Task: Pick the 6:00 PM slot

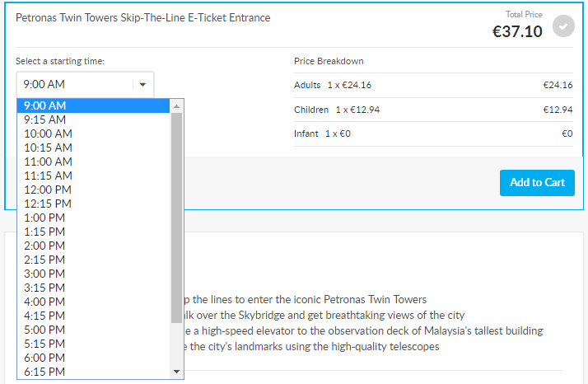Action: click(x=93, y=358)
